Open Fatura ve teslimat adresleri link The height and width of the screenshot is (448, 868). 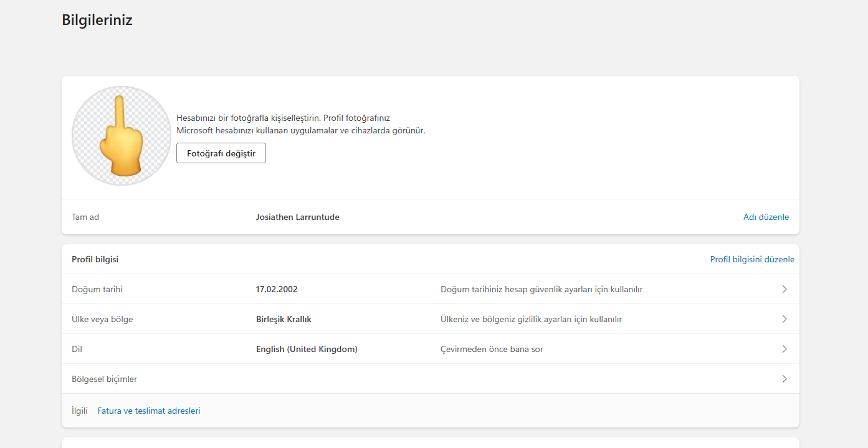(149, 411)
